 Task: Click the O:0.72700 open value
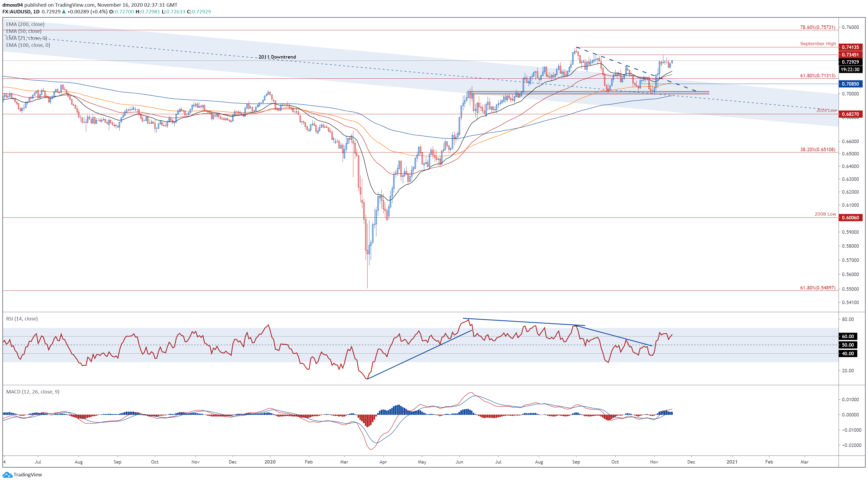point(122,12)
